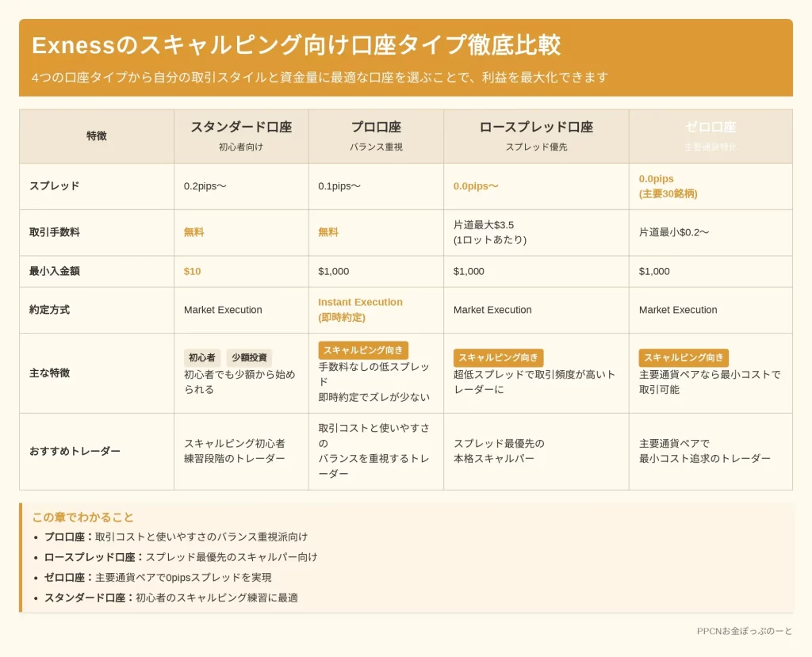Select the "$10" minimum deposit value

pyautogui.click(x=192, y=271)
